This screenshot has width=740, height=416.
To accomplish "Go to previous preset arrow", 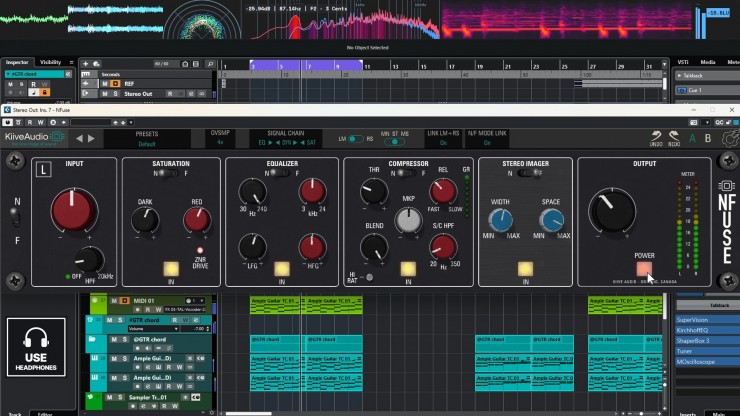I will point(79,138).
